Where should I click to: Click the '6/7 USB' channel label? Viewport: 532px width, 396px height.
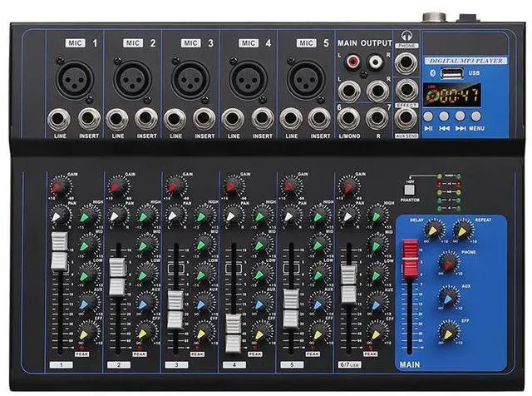click(x=349, y=364)
